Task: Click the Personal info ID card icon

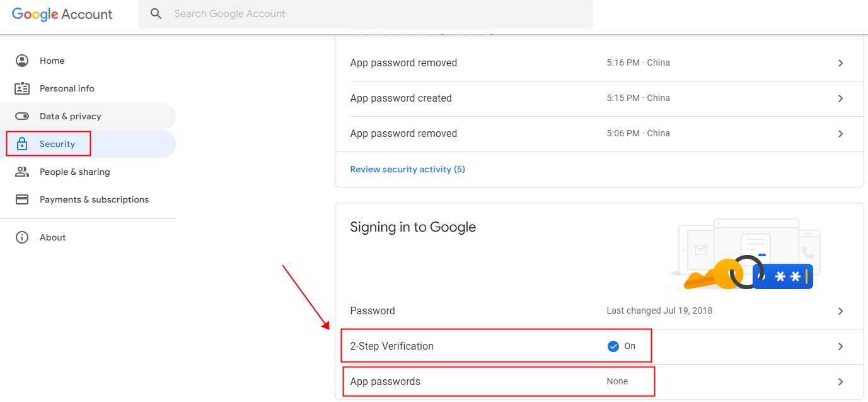Action: coord(22,88)
